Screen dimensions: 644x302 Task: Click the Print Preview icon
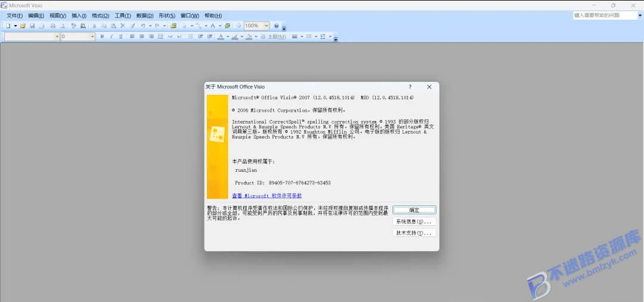pos(63,26)
